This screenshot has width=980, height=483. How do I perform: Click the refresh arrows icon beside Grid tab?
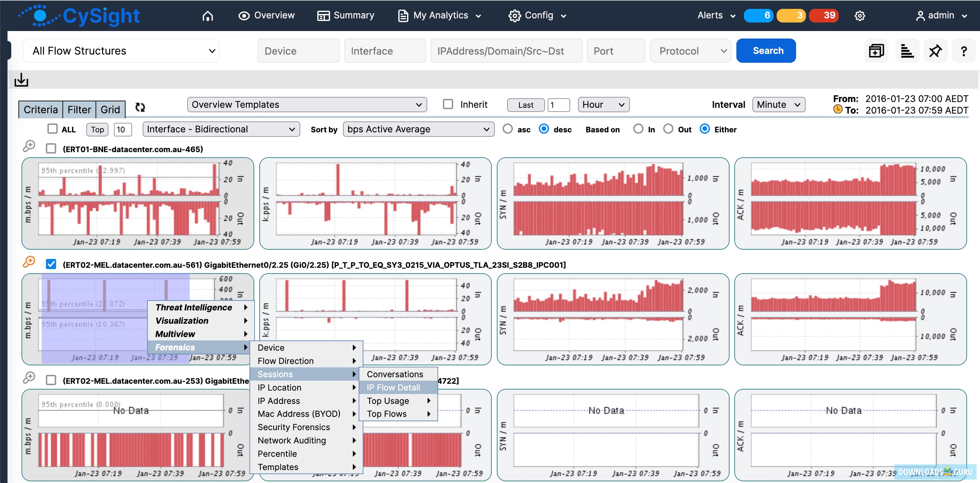click(140, 108)
